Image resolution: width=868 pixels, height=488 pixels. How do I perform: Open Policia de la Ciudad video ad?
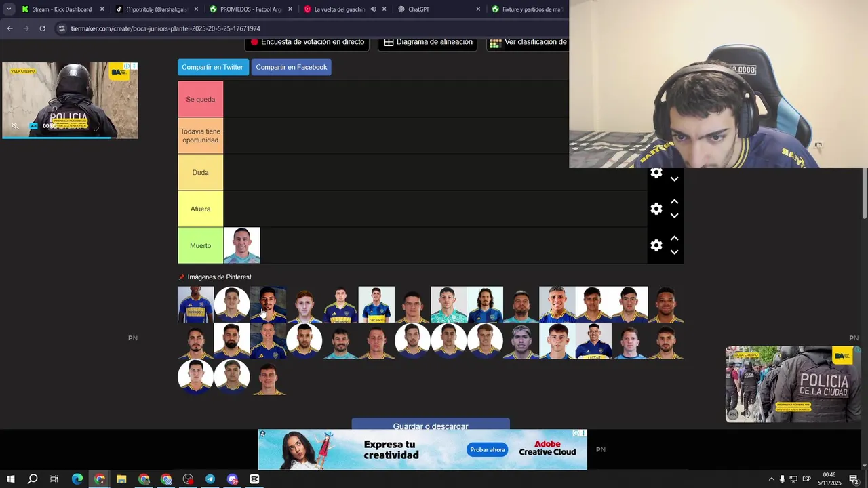[x=793, y=384]
